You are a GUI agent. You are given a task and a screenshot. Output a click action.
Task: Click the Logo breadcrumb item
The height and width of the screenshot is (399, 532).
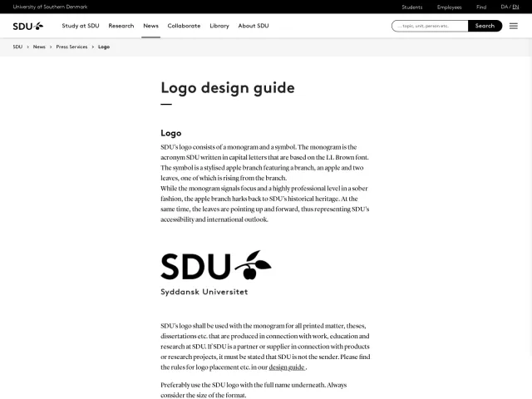[x=104, y=47]
